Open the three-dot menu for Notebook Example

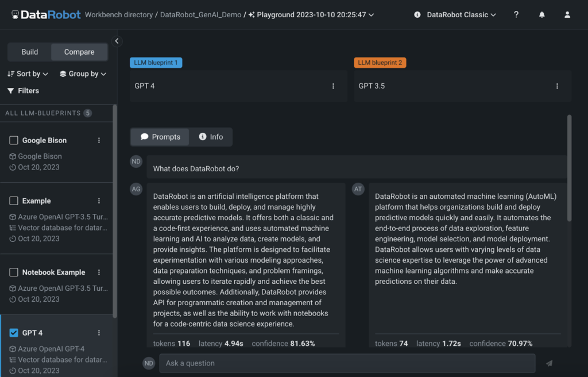99,272
